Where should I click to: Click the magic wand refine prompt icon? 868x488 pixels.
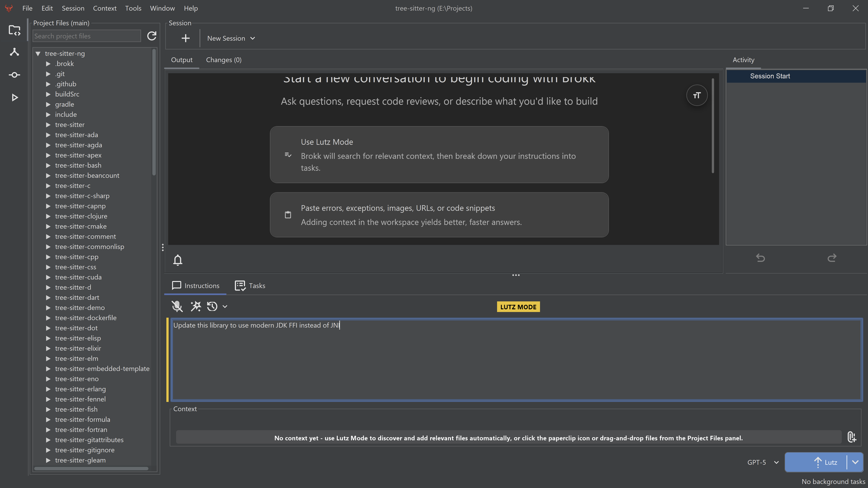tap(196, 307)
